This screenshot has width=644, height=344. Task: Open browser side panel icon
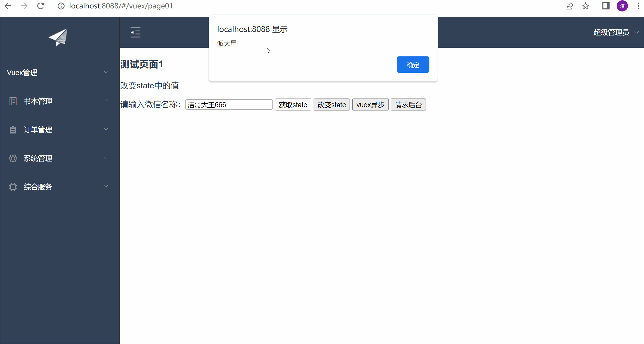[606, 6]
